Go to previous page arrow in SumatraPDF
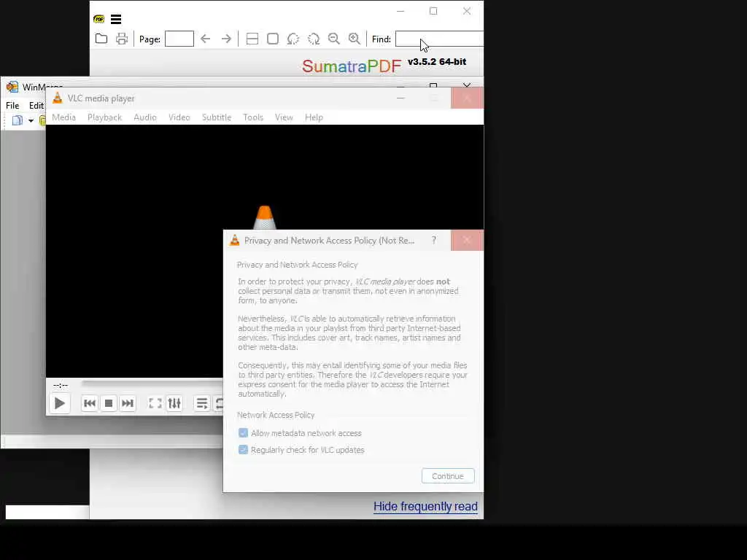747x560 pixels. pos(205,39)
